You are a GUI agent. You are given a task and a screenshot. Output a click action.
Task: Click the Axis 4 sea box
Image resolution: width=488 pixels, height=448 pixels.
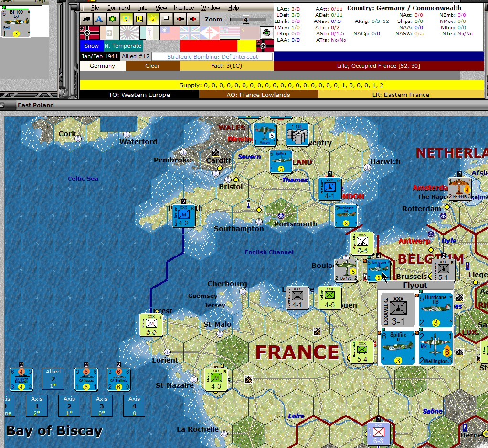click(x=134, y=406)
